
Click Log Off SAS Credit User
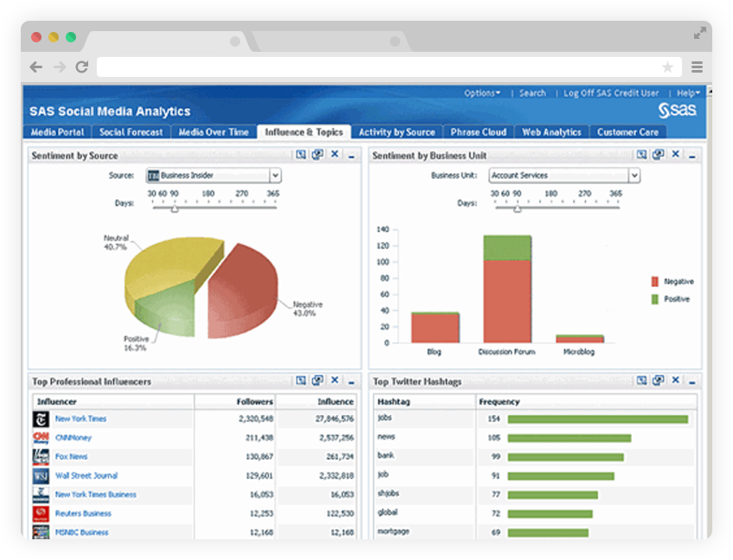[x=611, y=93]
